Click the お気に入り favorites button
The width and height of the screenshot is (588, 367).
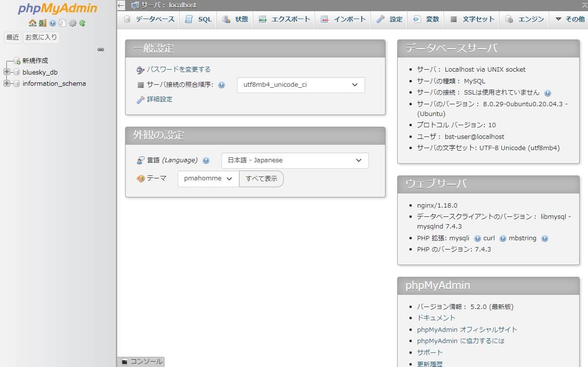[41, 38]
